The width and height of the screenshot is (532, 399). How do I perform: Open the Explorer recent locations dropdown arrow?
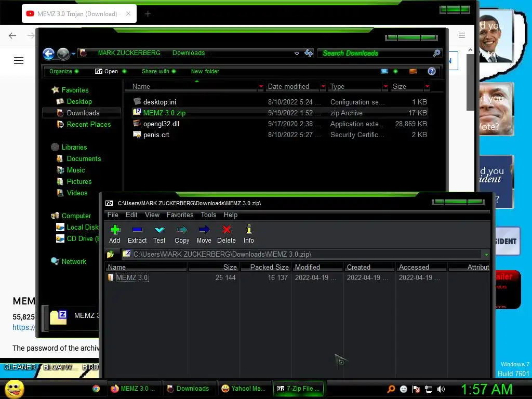coord(73,54)
